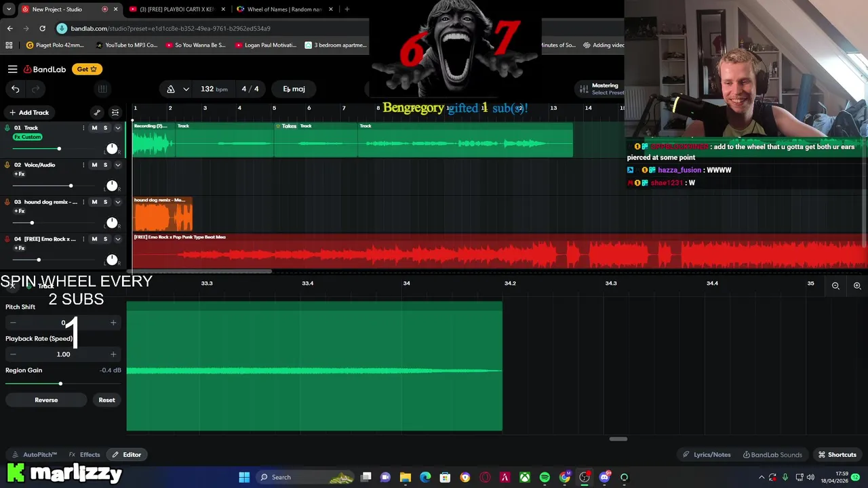Show keyboard Shortcuts
The image size is (868, 488).
(837, 455)
